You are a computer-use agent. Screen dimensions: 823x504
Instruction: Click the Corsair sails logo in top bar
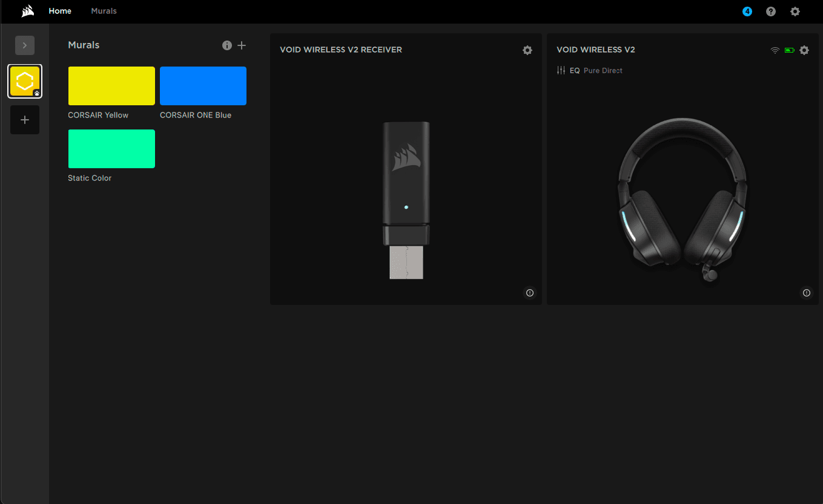tap(28, 11)
